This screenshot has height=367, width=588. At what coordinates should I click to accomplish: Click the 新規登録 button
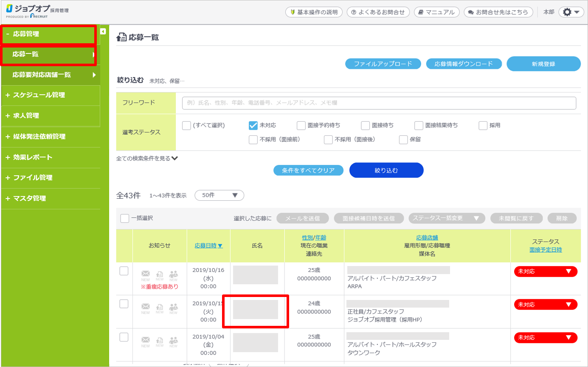click(x=543, y=64)
